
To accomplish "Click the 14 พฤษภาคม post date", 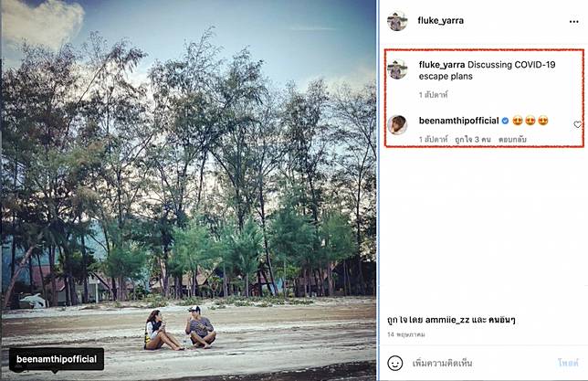I will [406, 334].
